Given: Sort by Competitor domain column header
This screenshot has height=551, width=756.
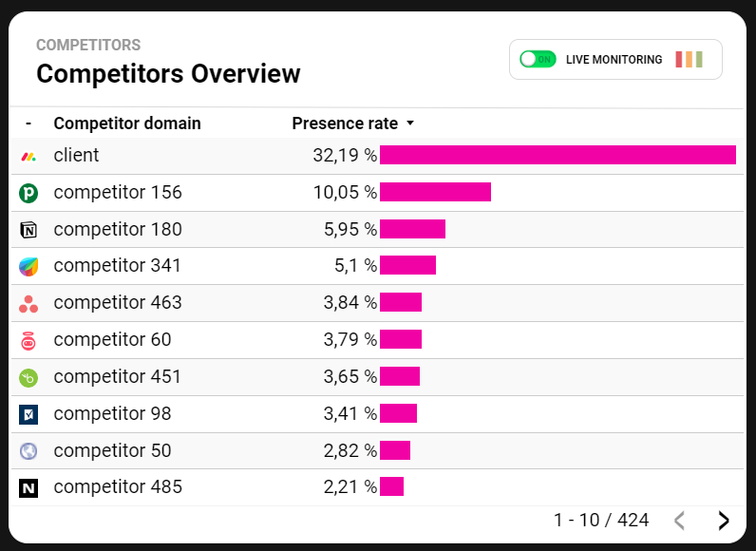Looking at the screenshot, I should point(127,123).
